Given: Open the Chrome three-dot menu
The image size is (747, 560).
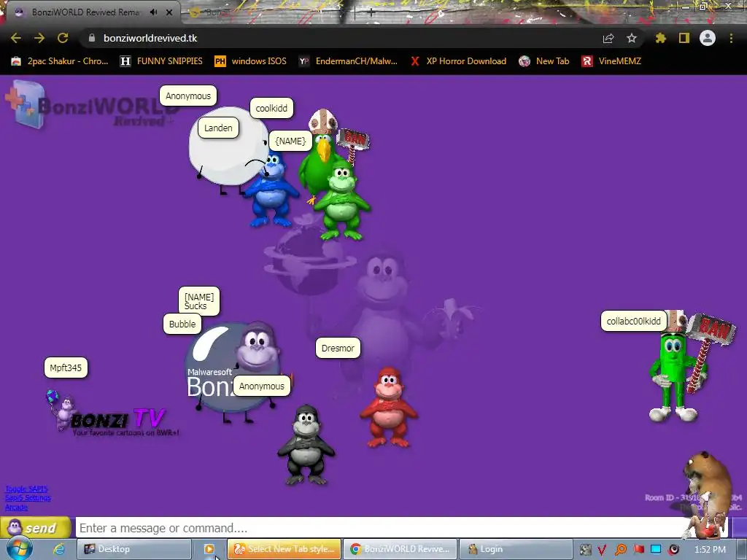Looking at the screenshot, I should tap(731, 38).
